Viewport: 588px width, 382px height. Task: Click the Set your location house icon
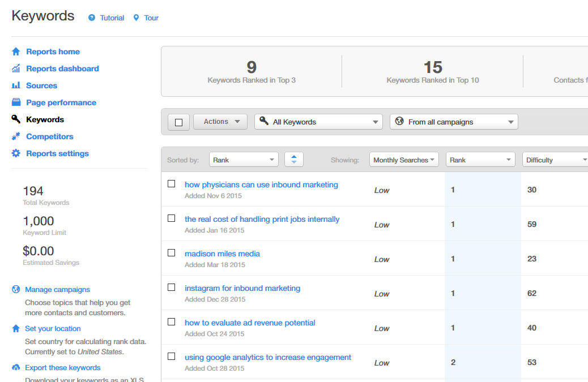click(16, 328)
